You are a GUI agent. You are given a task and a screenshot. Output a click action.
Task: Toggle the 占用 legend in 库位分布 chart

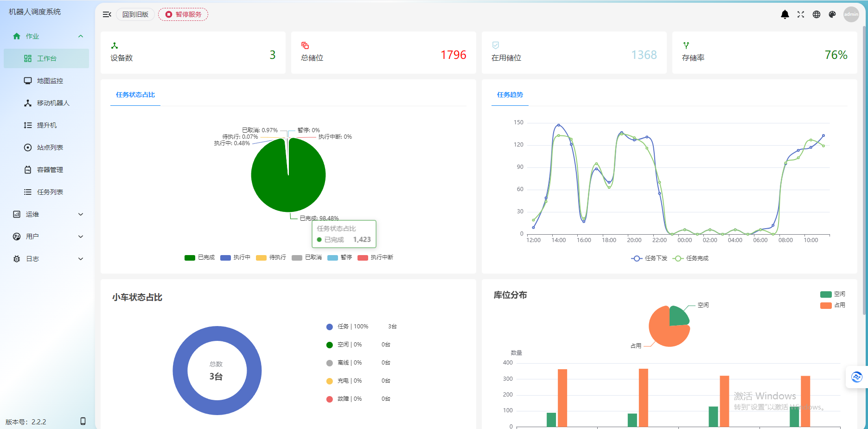click(x=832, y=305)
